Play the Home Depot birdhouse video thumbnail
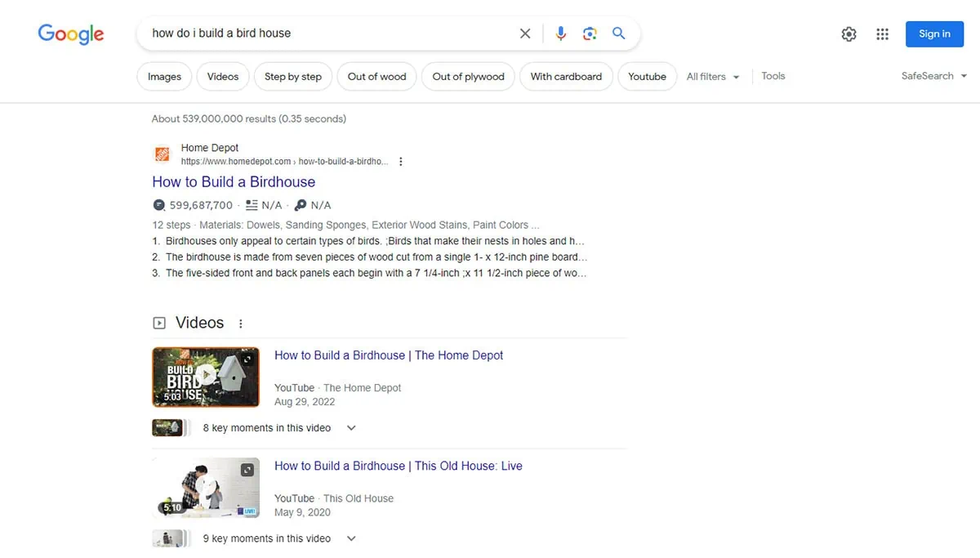This screenshot has width=980, height=558. tap(206, 377)
